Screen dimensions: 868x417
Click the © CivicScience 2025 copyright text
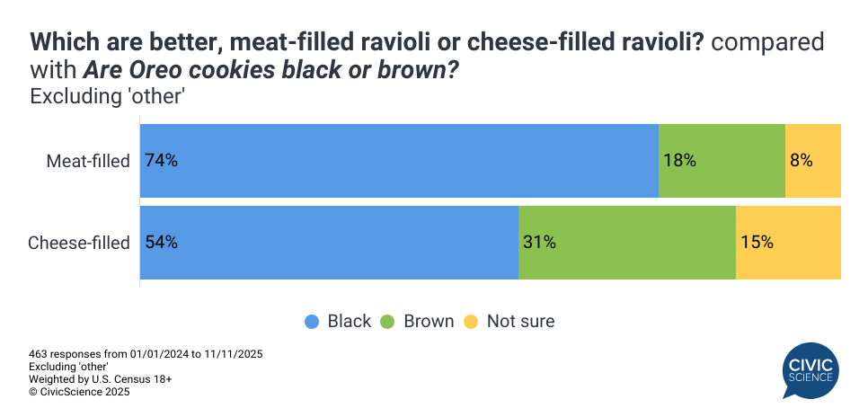(79, 392)
